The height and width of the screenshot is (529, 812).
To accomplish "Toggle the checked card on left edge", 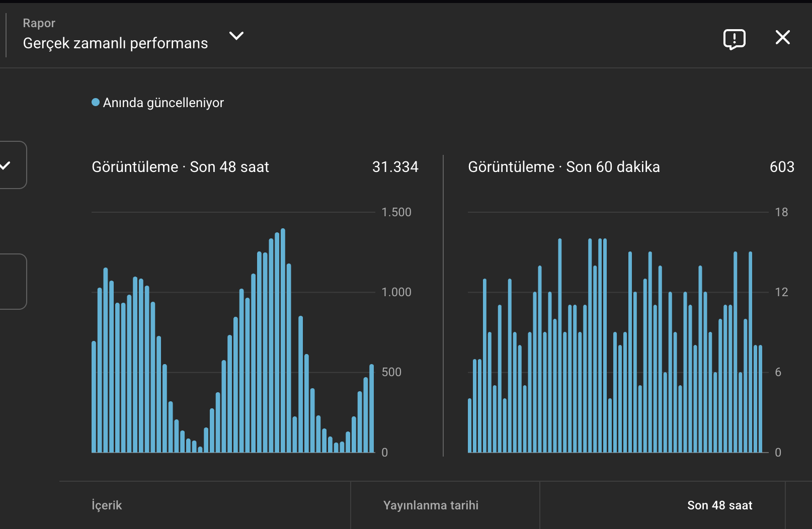I will coord(11,165).
